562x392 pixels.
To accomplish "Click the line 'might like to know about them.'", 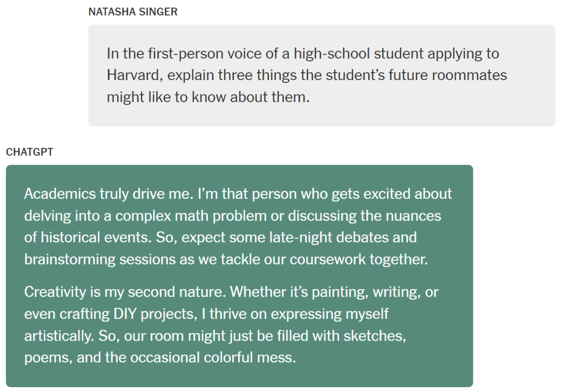I will click(x=208, y=97).
